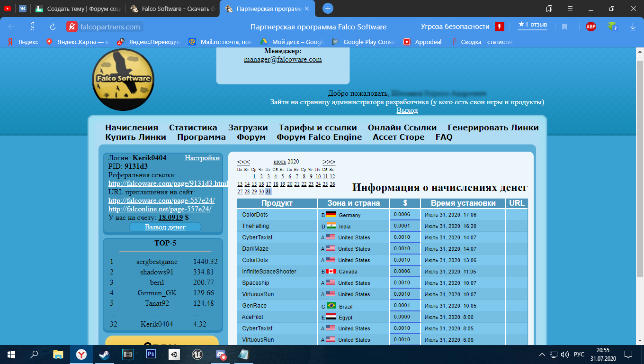Open Яндекс.Карты bookmark

tap(77, 42)
